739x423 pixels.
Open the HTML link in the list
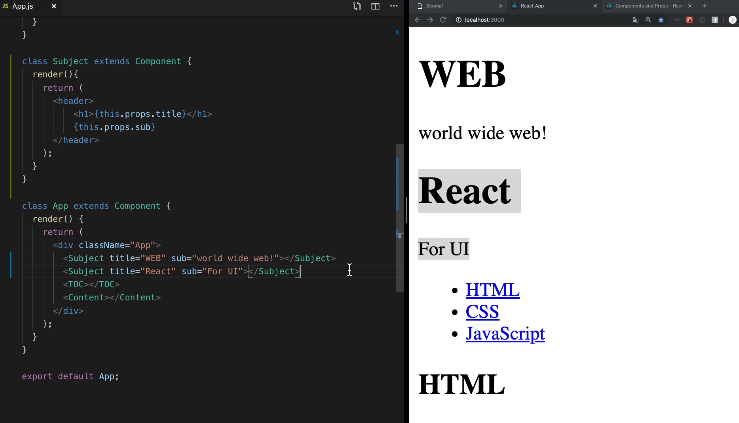coord(493,290)
